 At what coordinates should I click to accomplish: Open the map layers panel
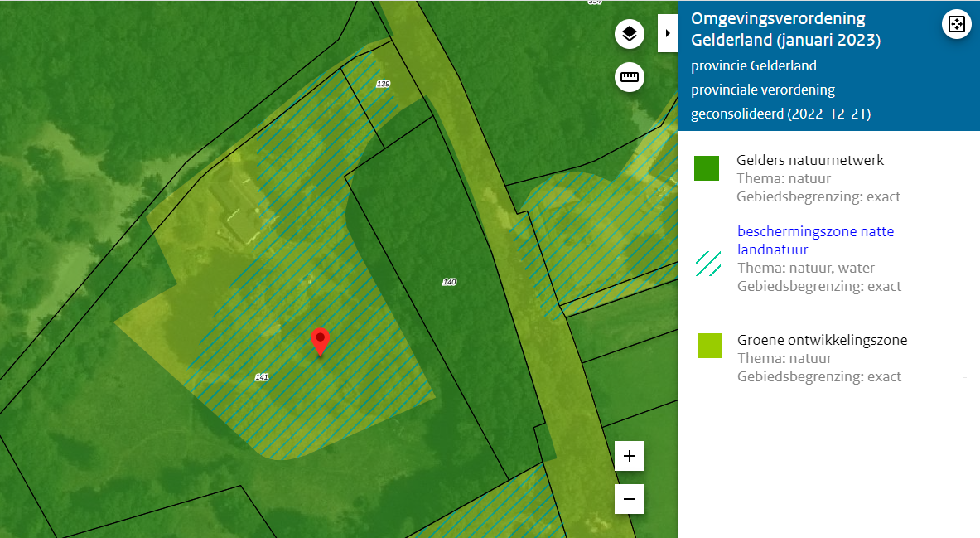coord(629,34)
